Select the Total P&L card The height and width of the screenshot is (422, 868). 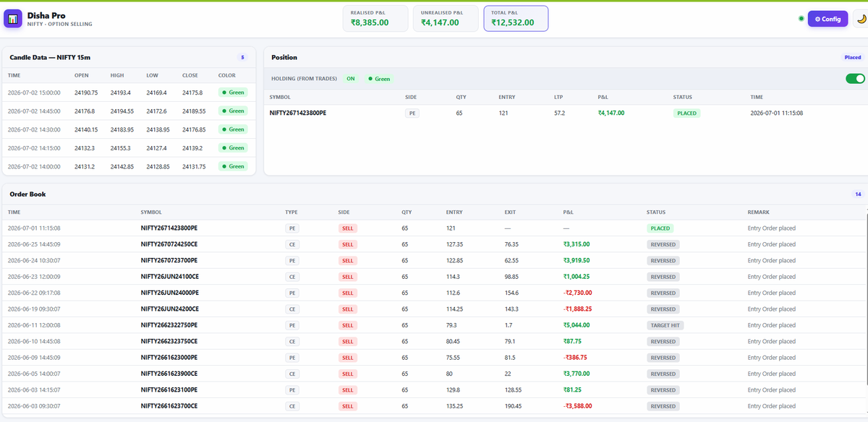[x=516, y=18]
